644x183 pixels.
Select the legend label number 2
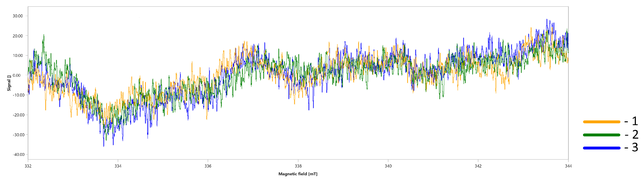(x=635, y=135)
